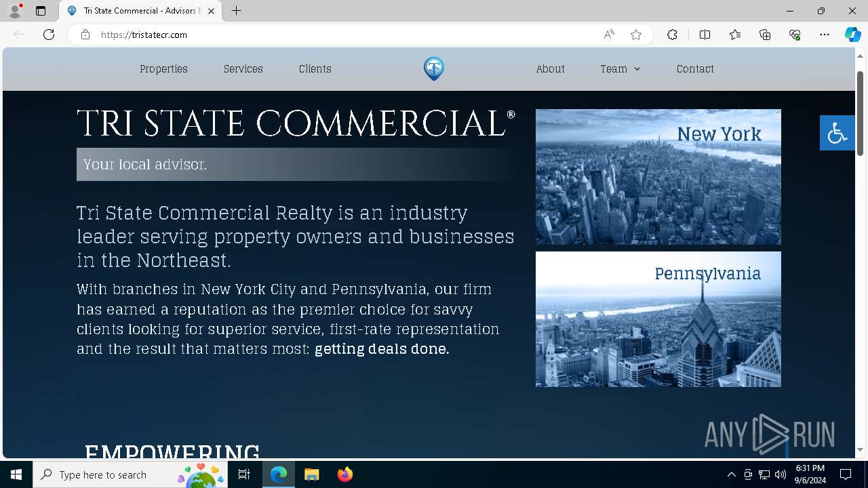Click the Tri State logo pin
868x488 pixels.
click(434, 68)
